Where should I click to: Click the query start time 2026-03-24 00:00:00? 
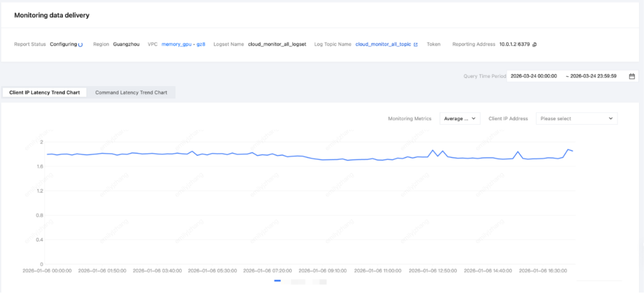click(533, 76)
